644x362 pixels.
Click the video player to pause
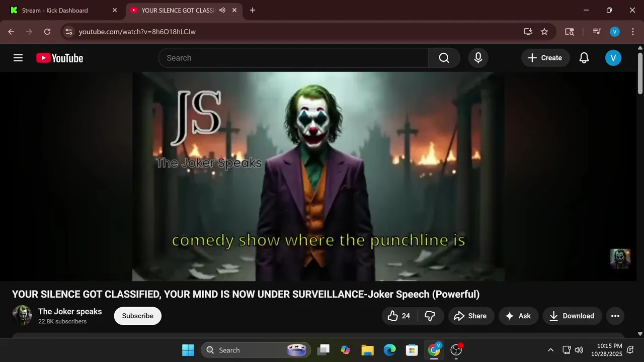(318, 176)
